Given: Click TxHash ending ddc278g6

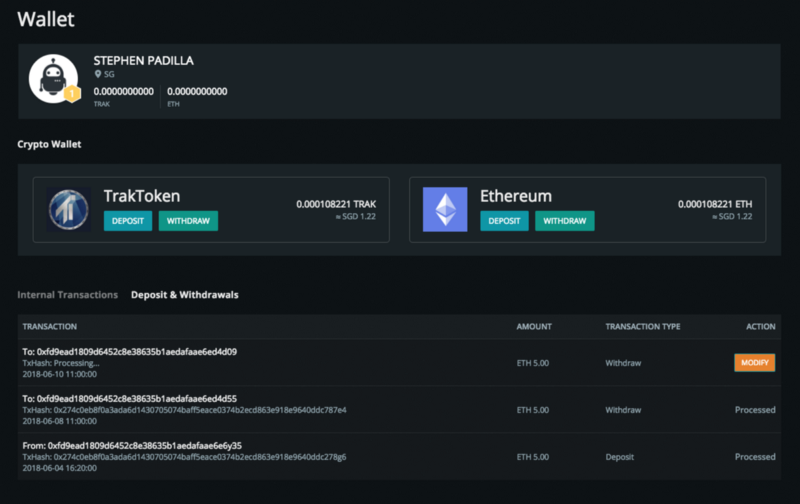Looking at the screenshot, I should (x=184, y=457).
